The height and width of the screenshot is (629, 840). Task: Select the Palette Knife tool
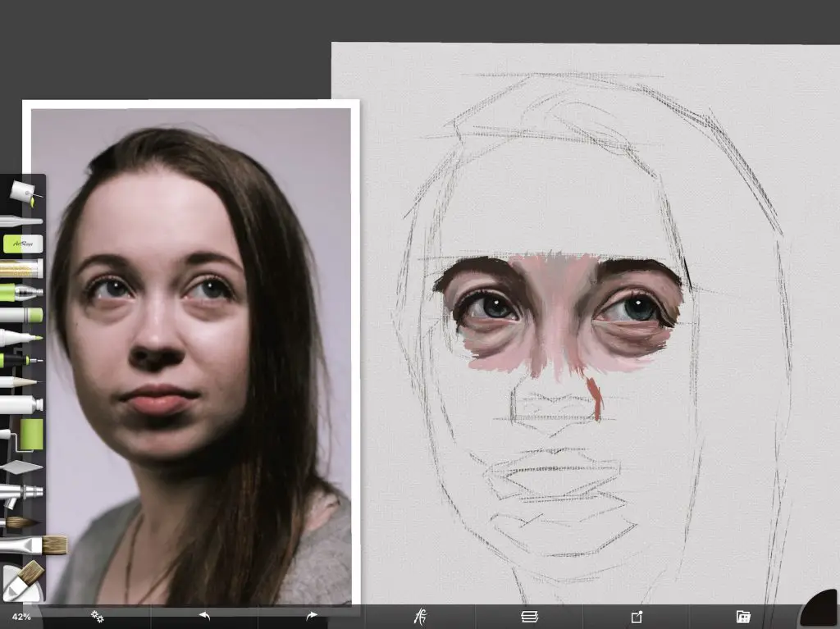[21, 467]
